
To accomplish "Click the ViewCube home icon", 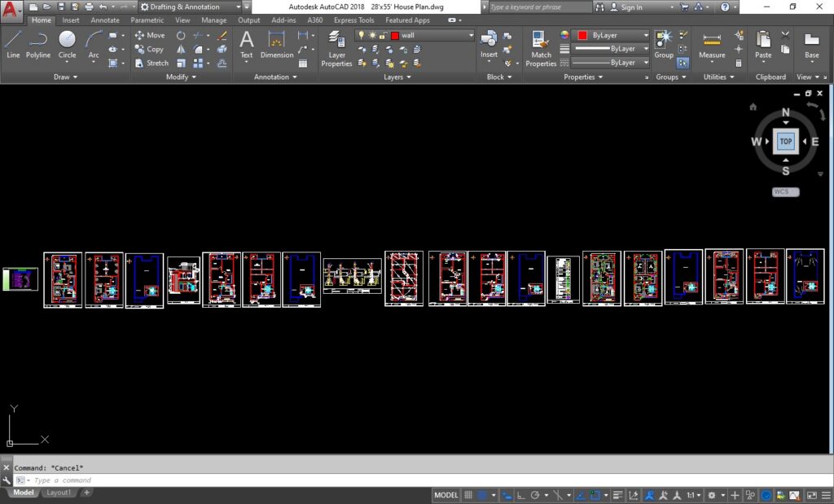I will (753, 107).
